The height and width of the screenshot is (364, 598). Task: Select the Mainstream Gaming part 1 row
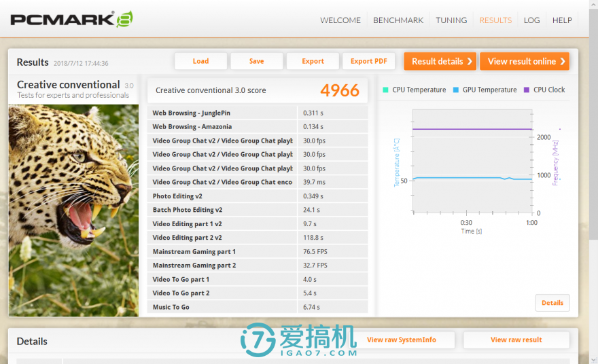258,251
